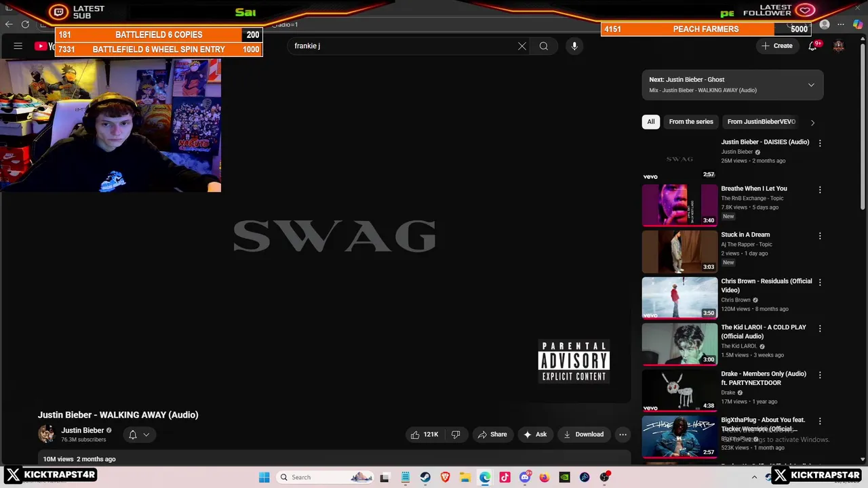The image size is (868, 488).
Task: Open options for BigXthaPlug - About You
Action: 820,421
